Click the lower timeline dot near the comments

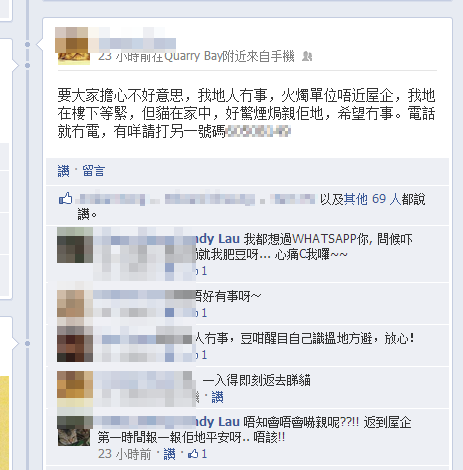pos(28,343)
